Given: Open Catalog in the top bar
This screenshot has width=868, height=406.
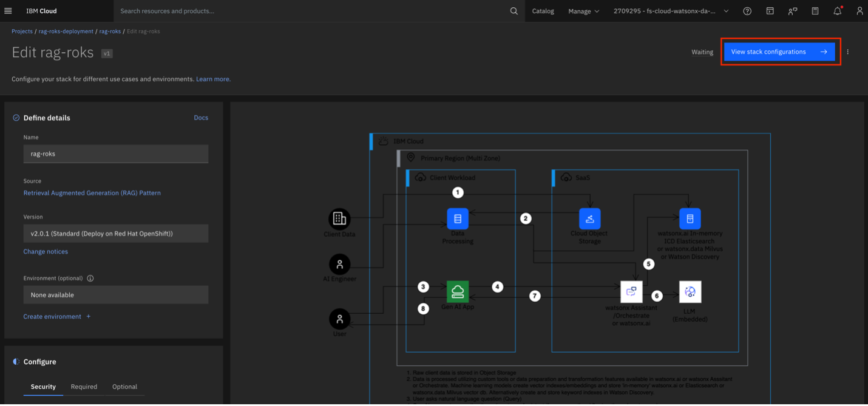Looking at the screenshot, I should point(543,11).
